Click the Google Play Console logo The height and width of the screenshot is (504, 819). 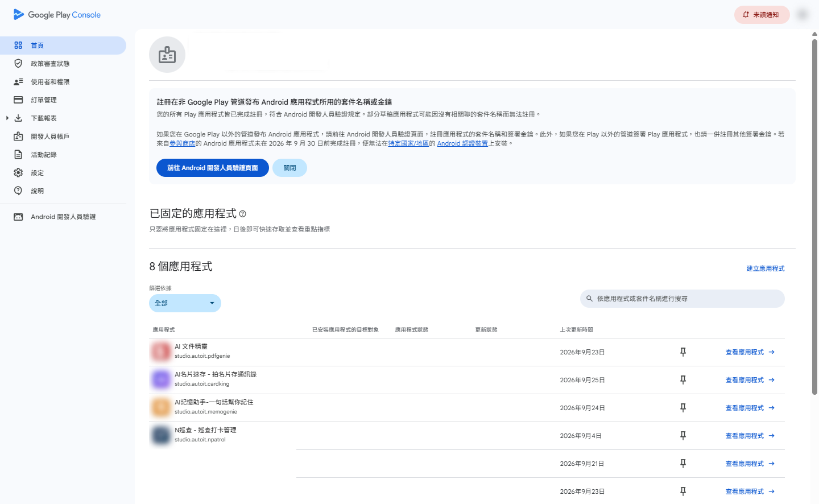(57, 15)
